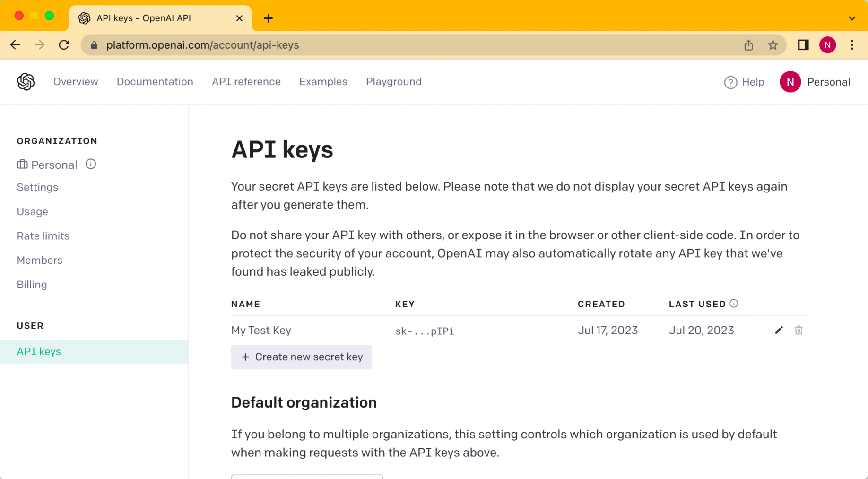Toggle the browser side panel
This screenshot has width=868, height=479.
(803, 45)
